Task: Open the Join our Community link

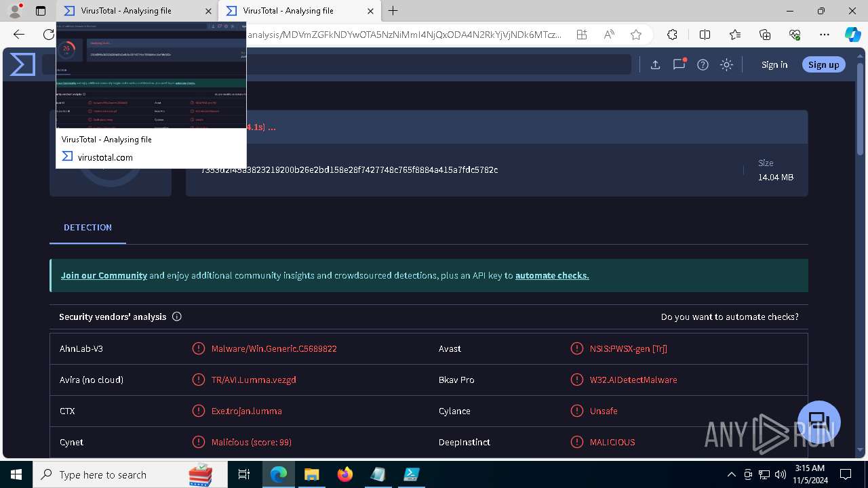Action: click(x=104, y=275)
